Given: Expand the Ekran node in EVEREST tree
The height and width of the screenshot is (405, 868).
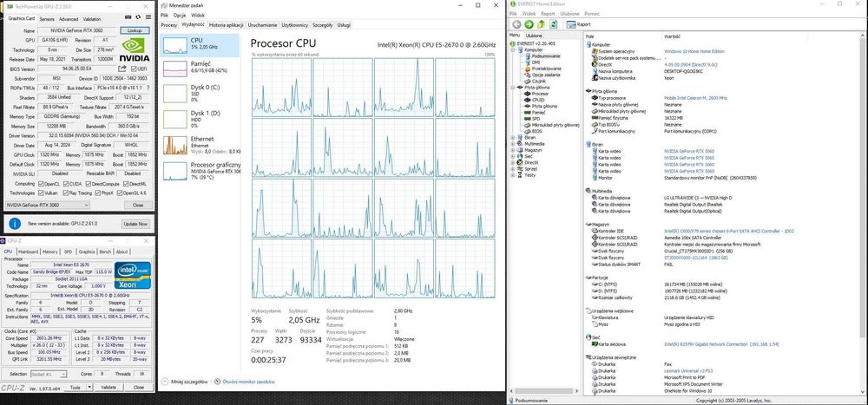Looking at the screenshot, I should pos(513,137).
